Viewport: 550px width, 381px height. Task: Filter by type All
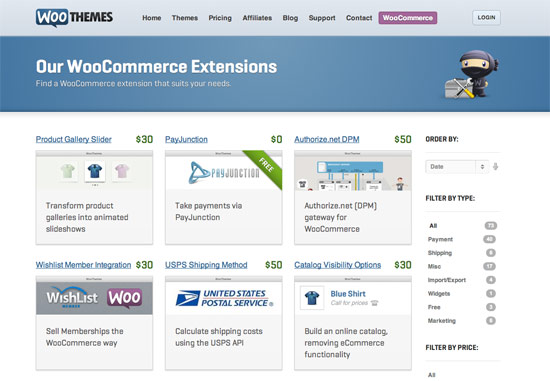pos(433,226)
